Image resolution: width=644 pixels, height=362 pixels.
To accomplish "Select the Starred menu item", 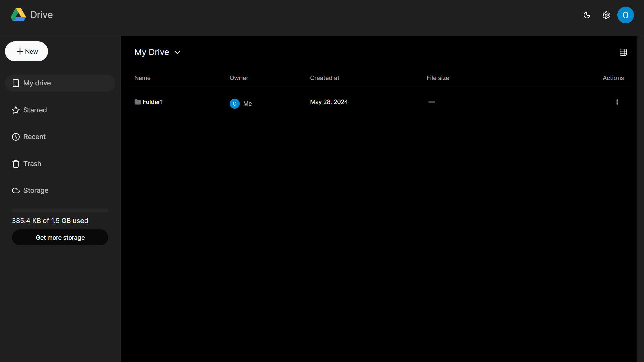I will pyautogui.click(x=35, y=110).
